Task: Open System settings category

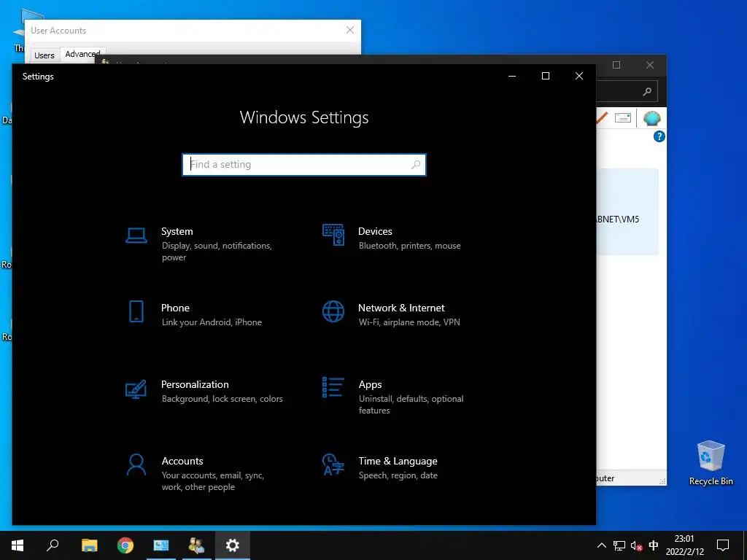Action: click(x=205, y=244)
